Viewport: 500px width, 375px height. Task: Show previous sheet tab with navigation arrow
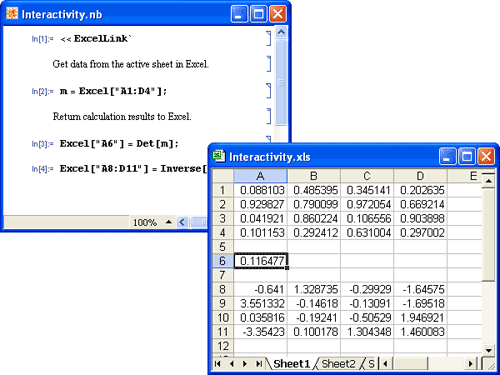pyautogui.click(x=231, y=364)
